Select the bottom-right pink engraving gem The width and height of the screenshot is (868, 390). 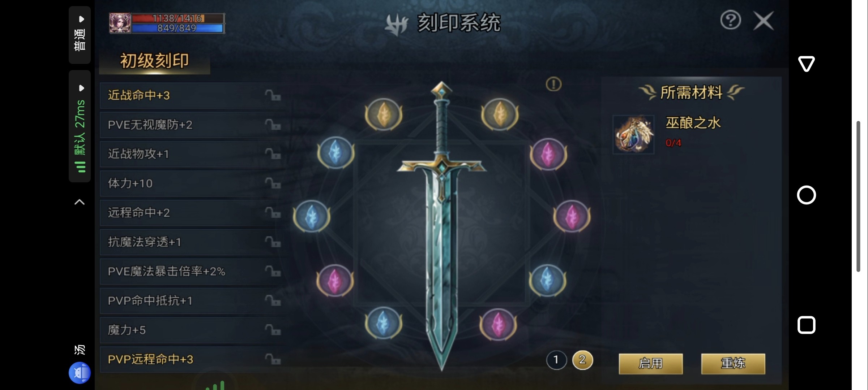[x=498, y=325]
